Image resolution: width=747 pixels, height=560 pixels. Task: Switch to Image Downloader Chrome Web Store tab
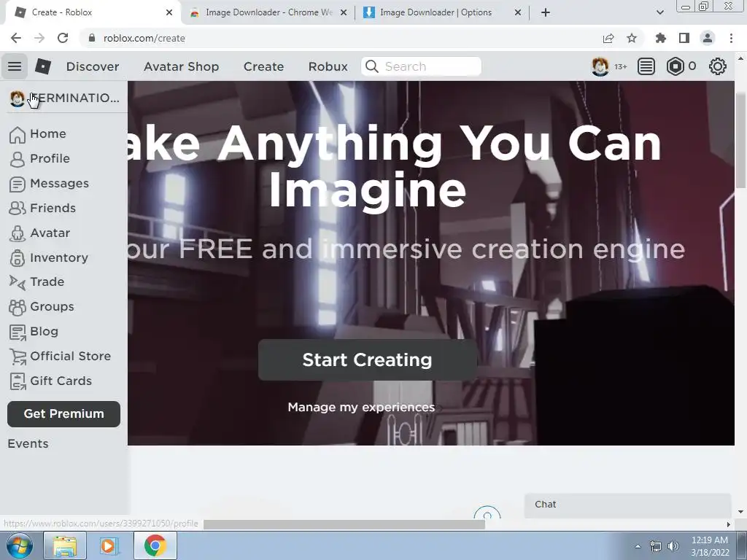[268, 12]
